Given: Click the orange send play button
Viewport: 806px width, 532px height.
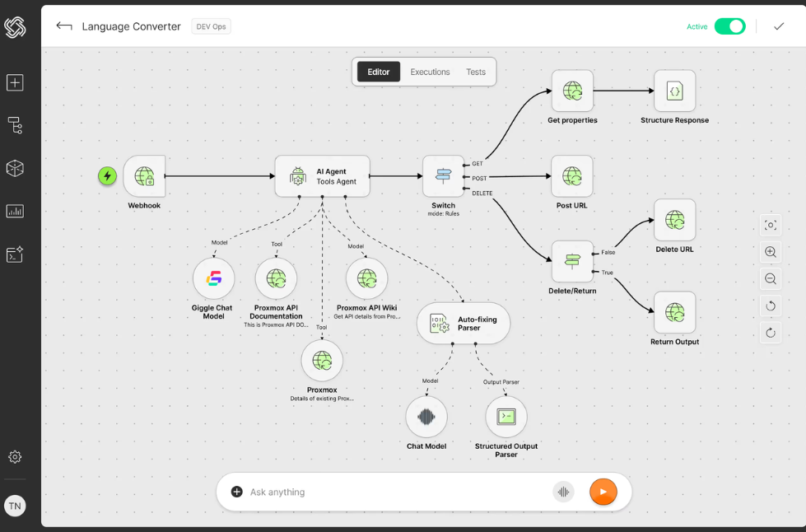Looking at the screenshot, I should pos(603,492).
